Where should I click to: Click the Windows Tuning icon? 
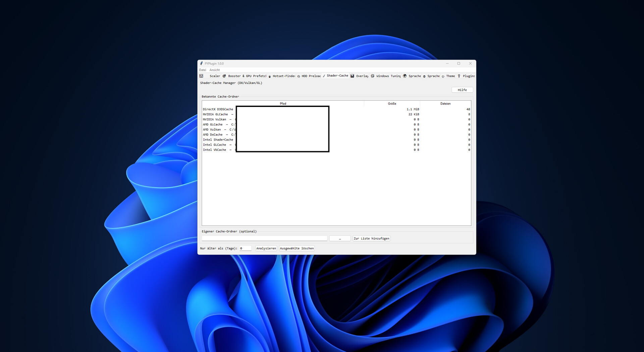click(372, 76)
